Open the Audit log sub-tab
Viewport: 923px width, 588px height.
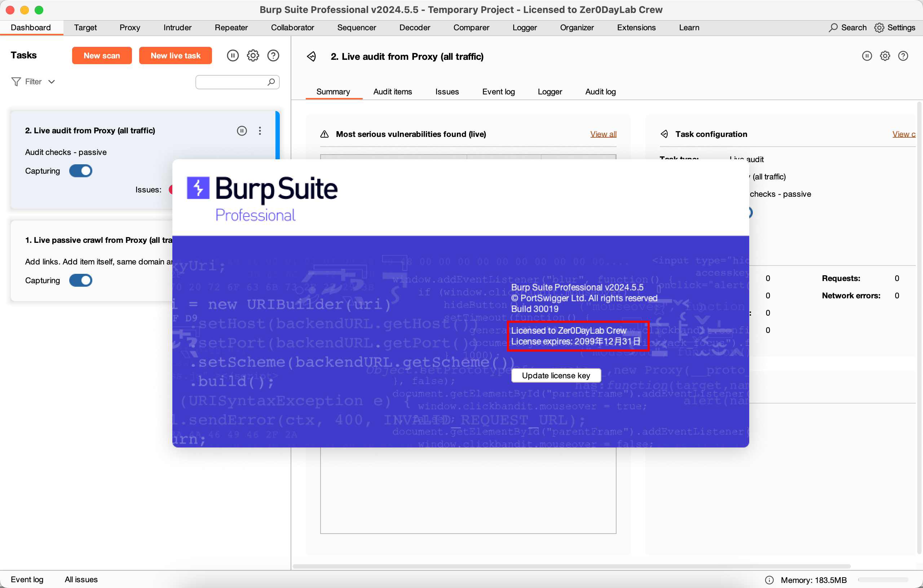pyautogui.click(x=600, y=92)
